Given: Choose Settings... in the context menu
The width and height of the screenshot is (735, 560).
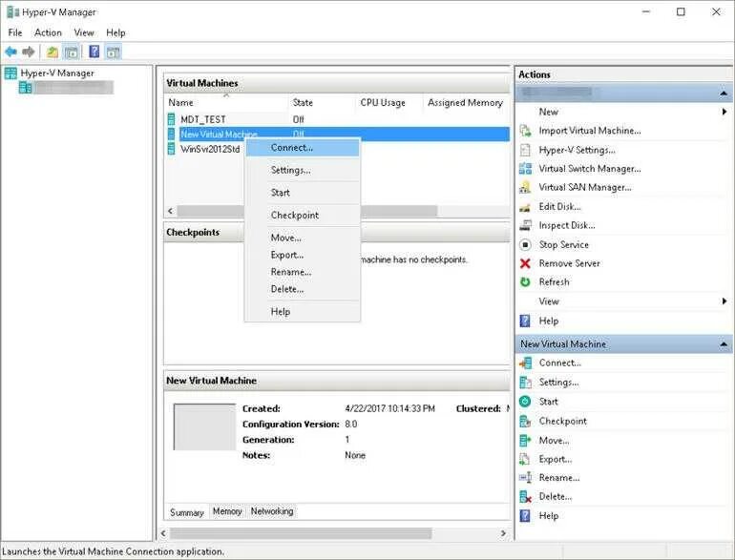Looking at the screenshot, I should coord(303,170).
